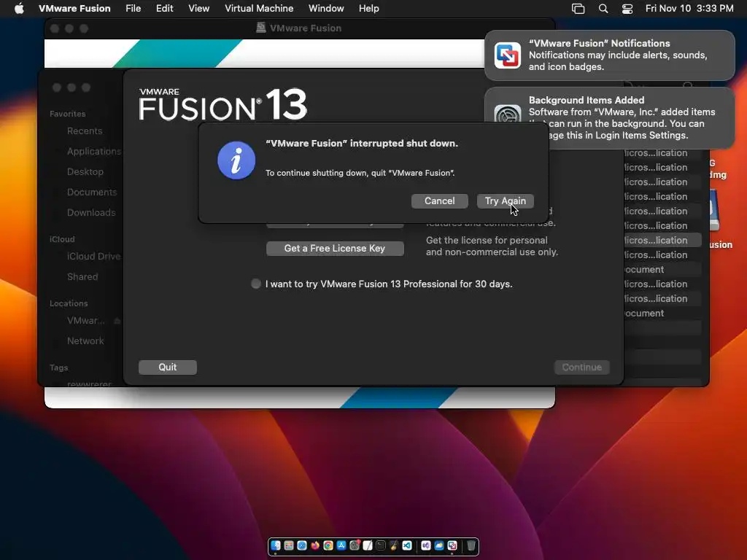Click Get a Free License Key
Viewport: 747px width, 560px height.
335,248
